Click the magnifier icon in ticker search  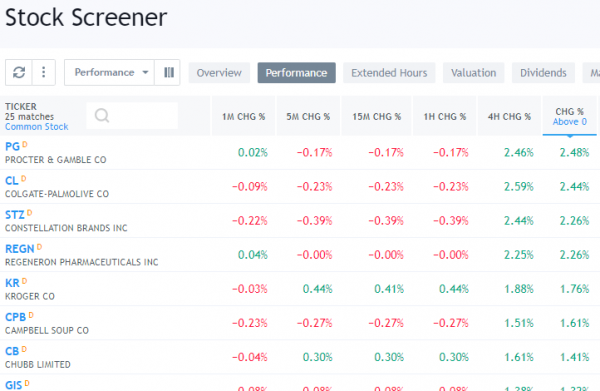pyautogui.click(x=102, y=115)
